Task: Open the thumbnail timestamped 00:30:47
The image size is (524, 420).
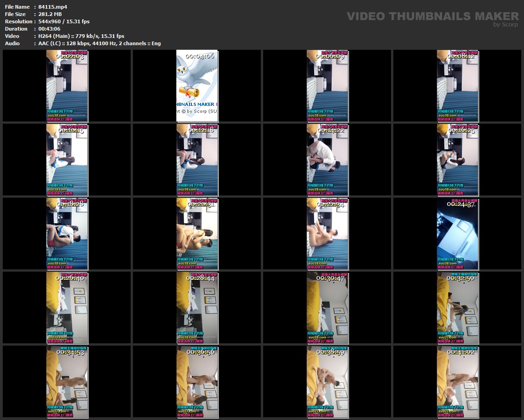Action: click(327, 308)
